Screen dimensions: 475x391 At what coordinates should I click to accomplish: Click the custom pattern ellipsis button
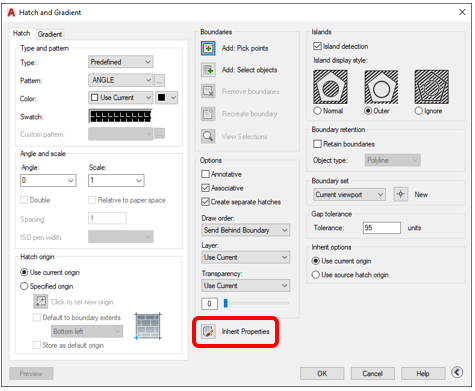pos(160,134)
